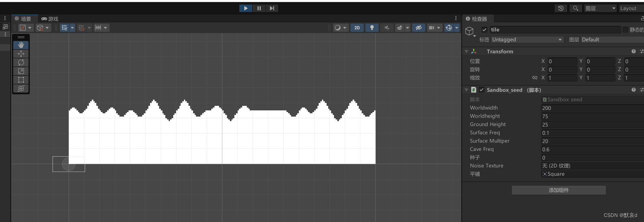The width and height of the screenshot is (644, 222).
Task: Open Transform component presets icon
Action: click(642, 51)
